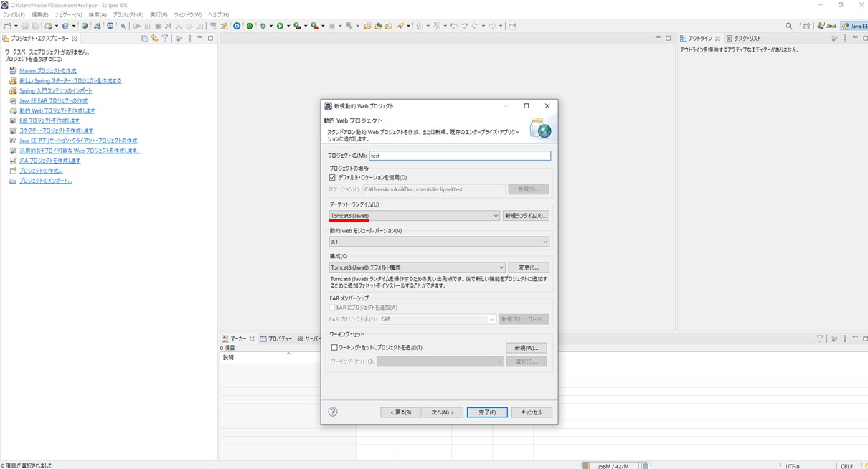Click Create a Java EE EAR project link
This screenshot has width=868, height=469.
(x=54, y=101)
